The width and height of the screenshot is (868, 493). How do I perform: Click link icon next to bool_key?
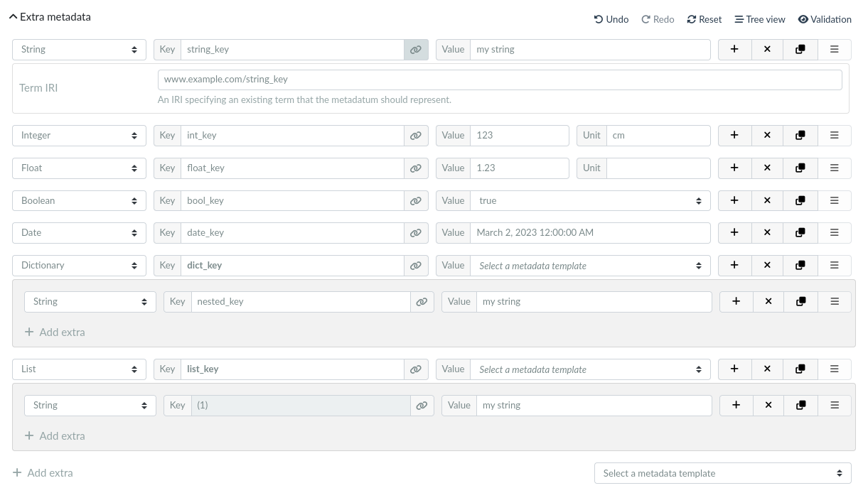point(416,200)
